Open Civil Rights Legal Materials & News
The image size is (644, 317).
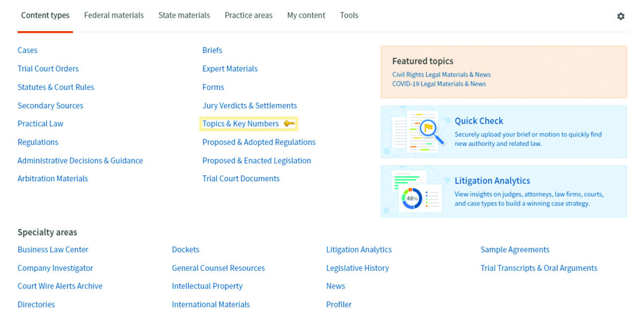[441, 75]
